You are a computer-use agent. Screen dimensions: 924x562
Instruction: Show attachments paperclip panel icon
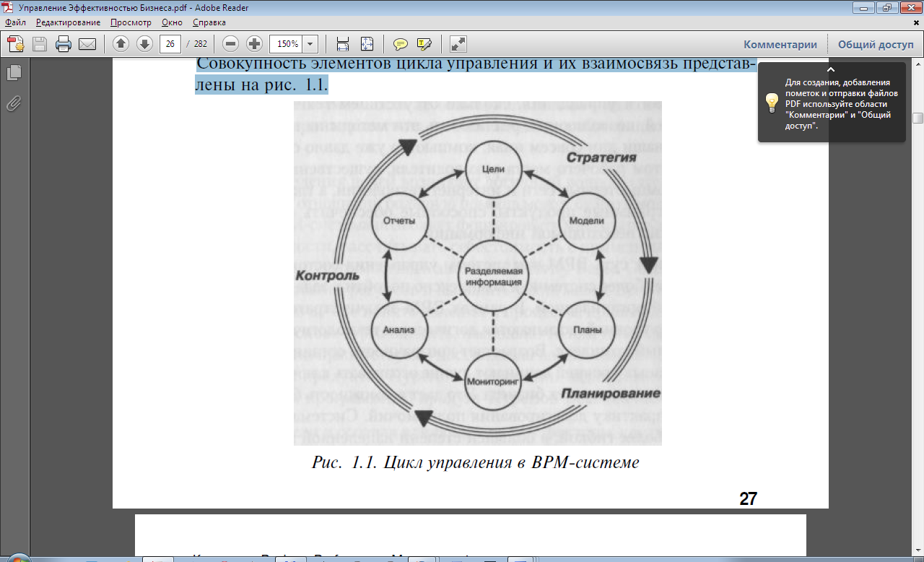click(14, 103)
